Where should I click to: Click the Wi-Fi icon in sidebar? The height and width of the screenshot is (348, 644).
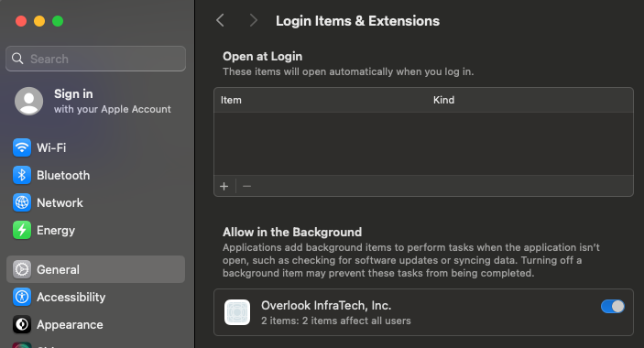point(22,147)
